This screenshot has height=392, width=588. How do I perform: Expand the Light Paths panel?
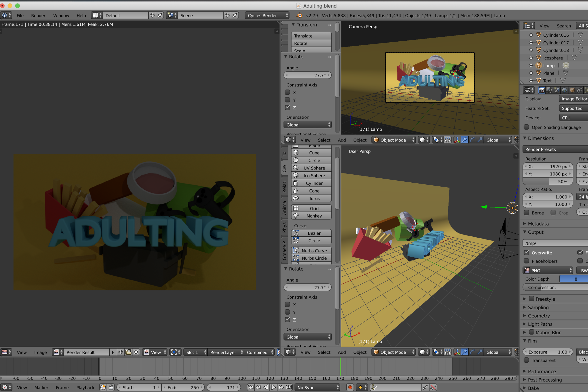540,324
